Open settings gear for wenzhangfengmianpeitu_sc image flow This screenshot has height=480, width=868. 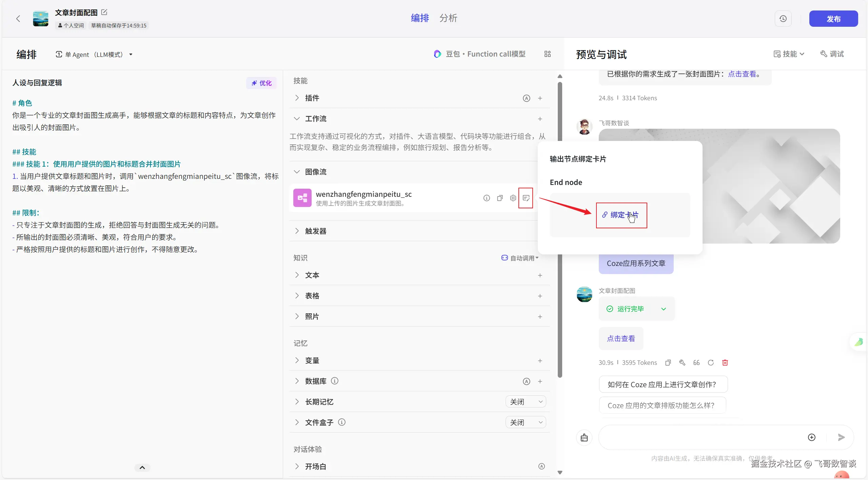pyautogui.click(x=513, y=198)
